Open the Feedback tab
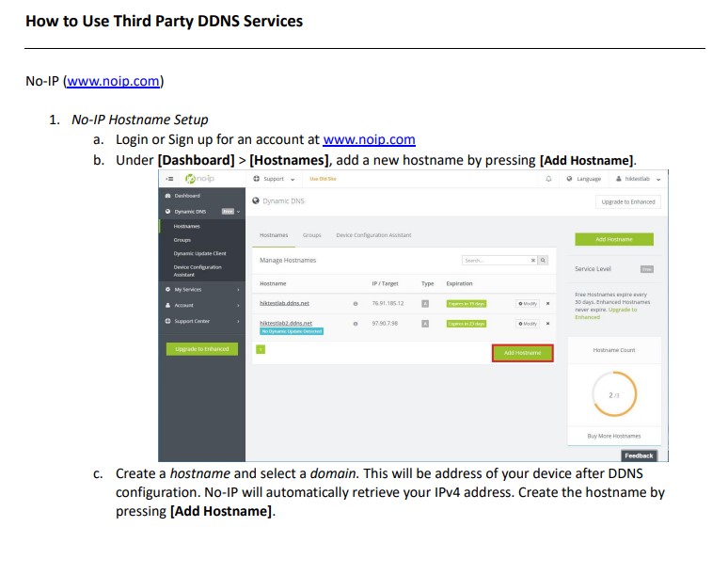 (x=639, y=455)
